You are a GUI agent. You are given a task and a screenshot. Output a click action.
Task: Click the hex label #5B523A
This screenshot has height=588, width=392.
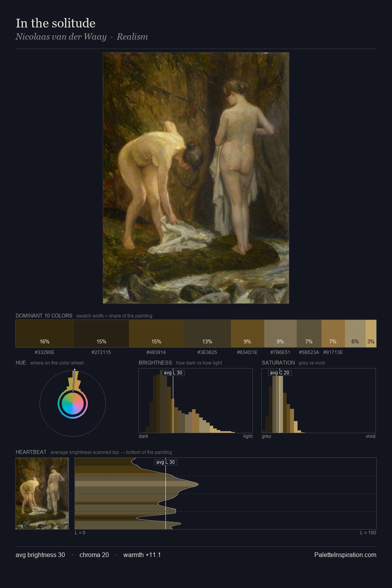(309, 352)
